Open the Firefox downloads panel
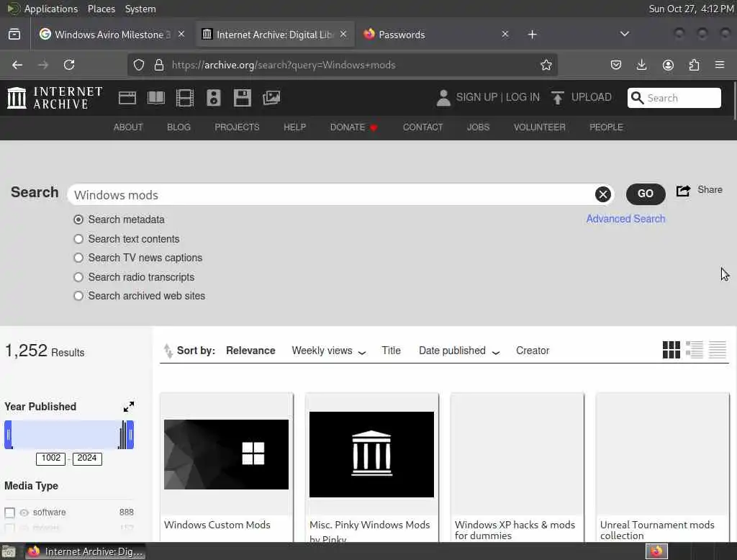Image resolution: width=737 pixels, height=560 pixels. [x=641, y=65]
